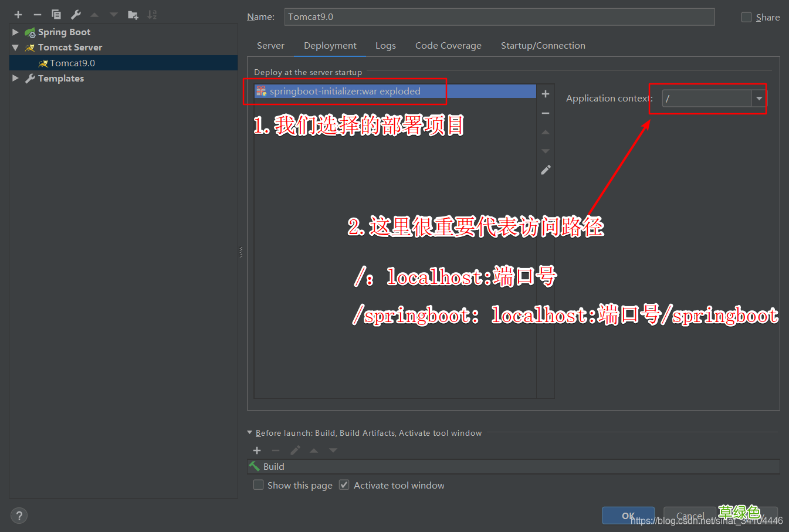This screenshot has height=532, width=789.
Task: Open the Application context dropdown
Action: click(758, 98)
